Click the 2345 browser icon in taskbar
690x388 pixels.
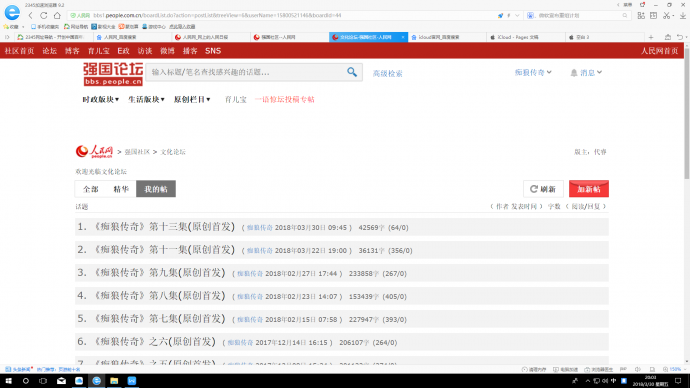click(96, 381)
